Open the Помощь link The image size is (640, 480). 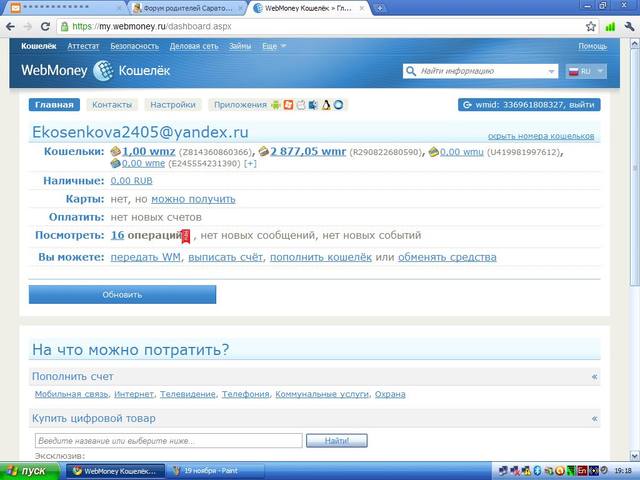tap(593, 46)
